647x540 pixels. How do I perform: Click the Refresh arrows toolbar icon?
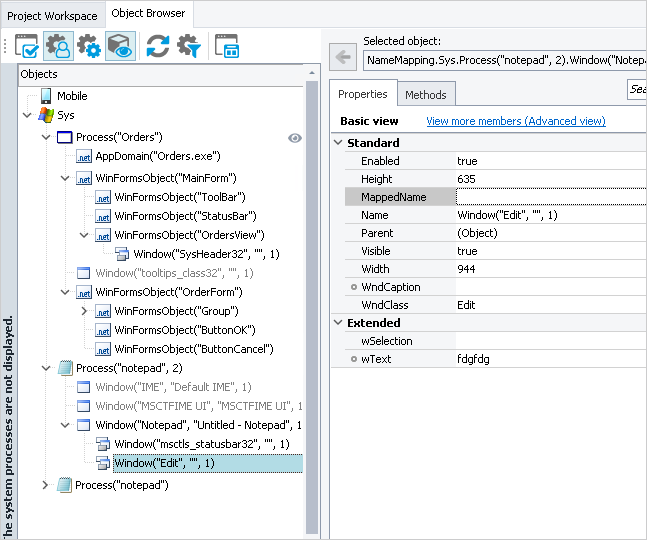pos(157,47)
